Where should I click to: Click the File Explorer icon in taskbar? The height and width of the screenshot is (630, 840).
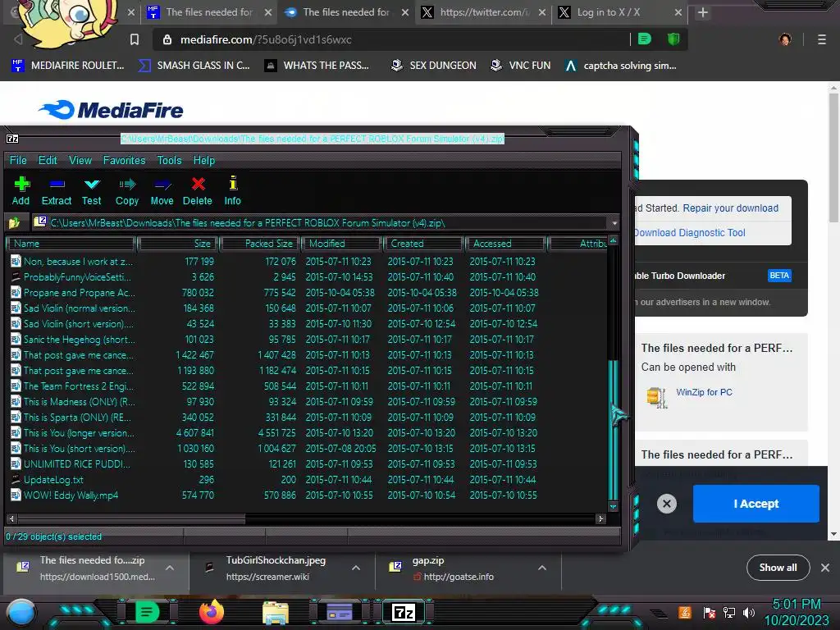(x=276, y=613)
